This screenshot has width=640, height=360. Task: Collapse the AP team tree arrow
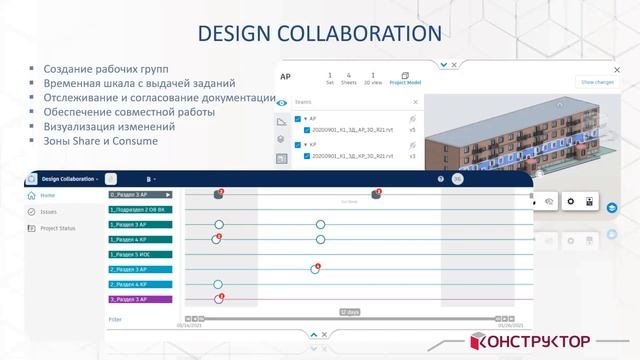coord(305,119)
